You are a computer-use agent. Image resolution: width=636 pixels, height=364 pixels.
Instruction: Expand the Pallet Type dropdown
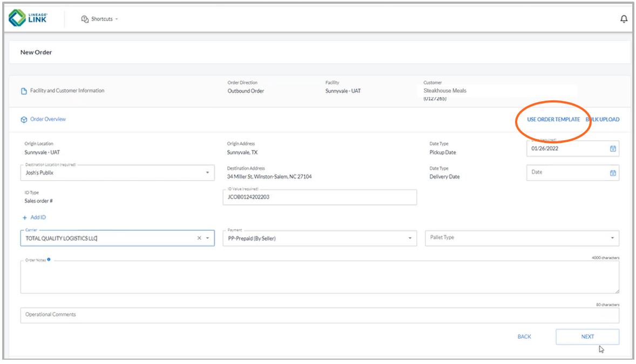[612, 238]
